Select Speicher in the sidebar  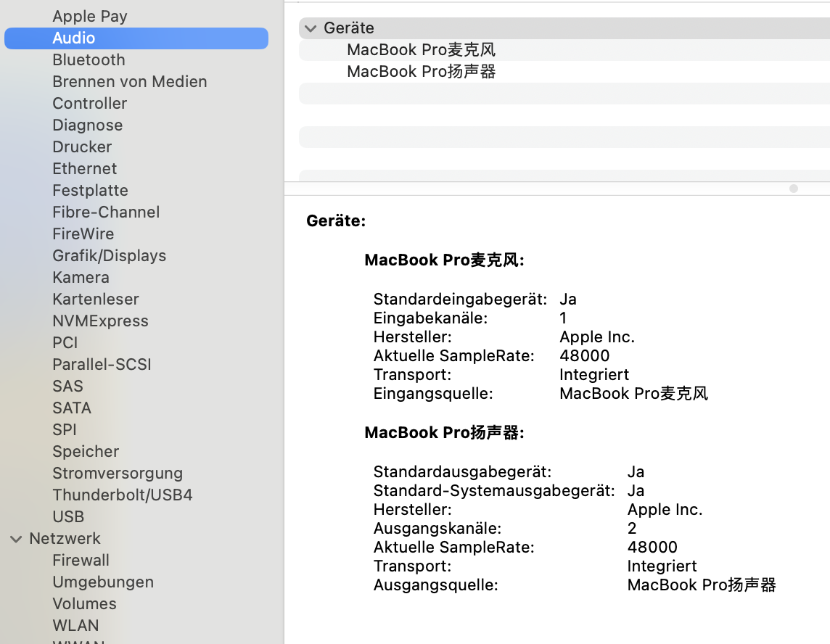[x=86, y=451]
